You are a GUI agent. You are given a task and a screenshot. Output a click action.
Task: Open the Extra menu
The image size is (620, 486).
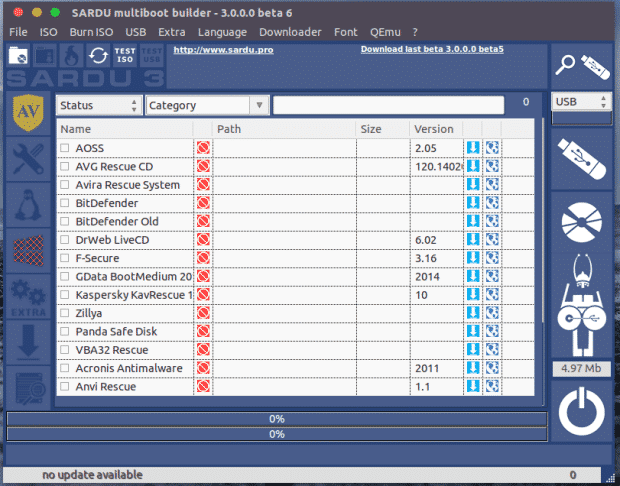(172, 32)
